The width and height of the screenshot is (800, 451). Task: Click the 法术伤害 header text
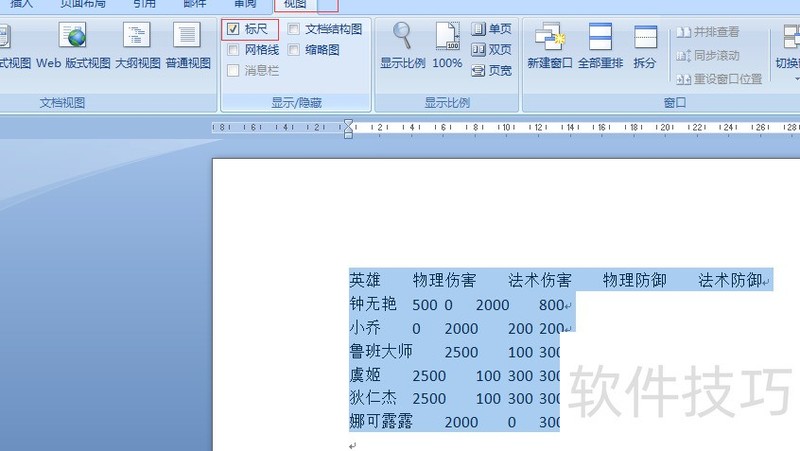tap(540, 280)
